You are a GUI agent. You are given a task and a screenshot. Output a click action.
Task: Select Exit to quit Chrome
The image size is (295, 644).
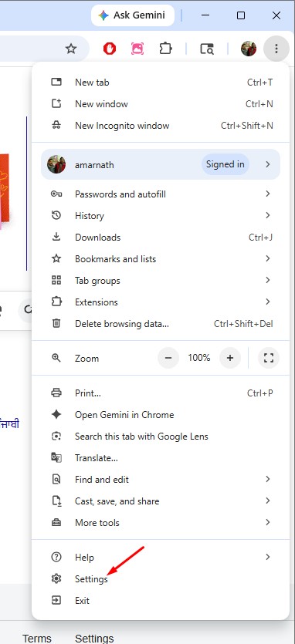click(x=161, y=601)
